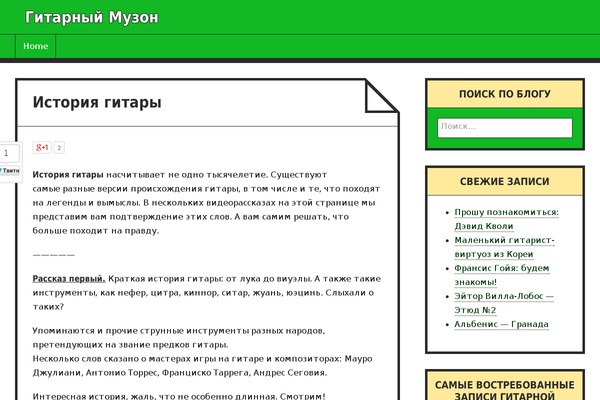Screen dimensions: 600x400
Task: Click the underlined Рассказ первый text
Action: pos(68,279)
